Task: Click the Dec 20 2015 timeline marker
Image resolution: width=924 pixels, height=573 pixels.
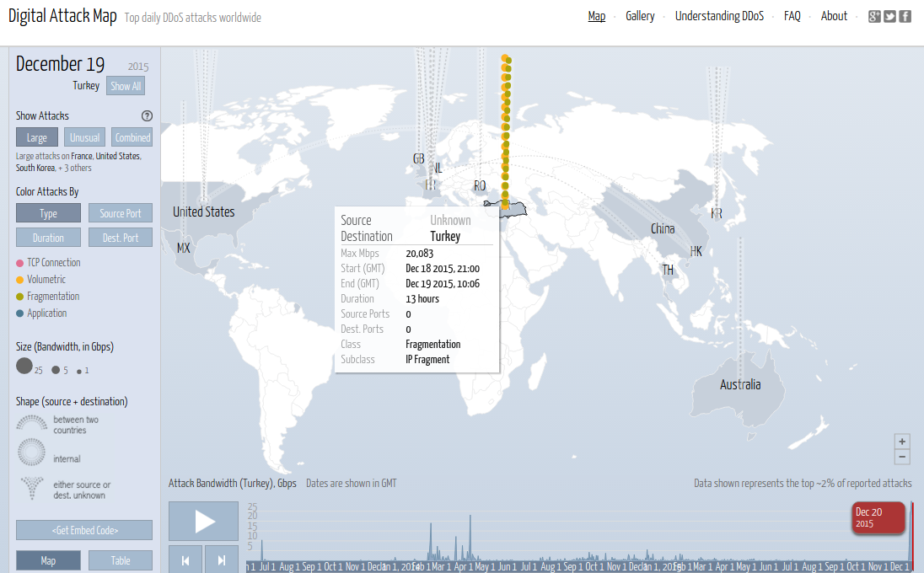Action: (x=878, y=517)
